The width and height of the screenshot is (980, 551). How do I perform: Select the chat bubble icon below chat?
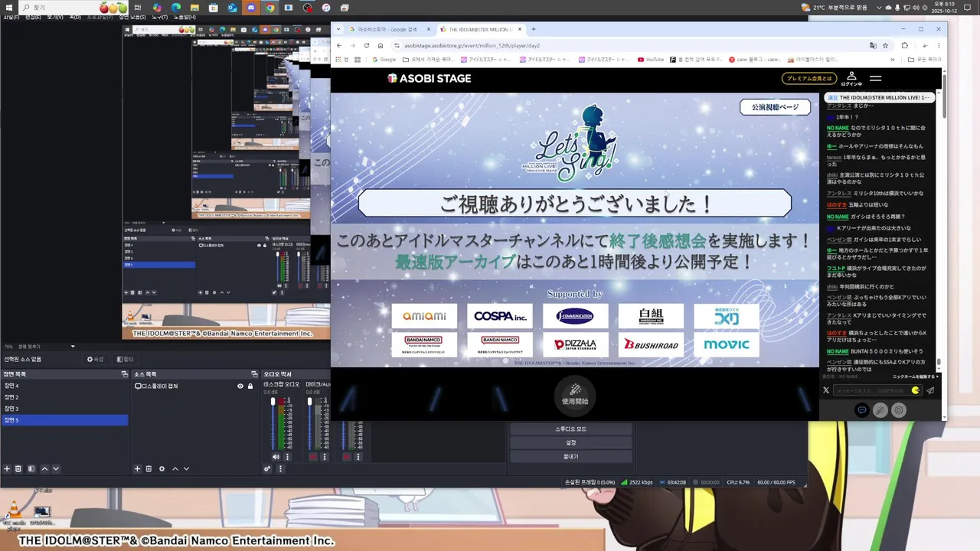[862, 410]
